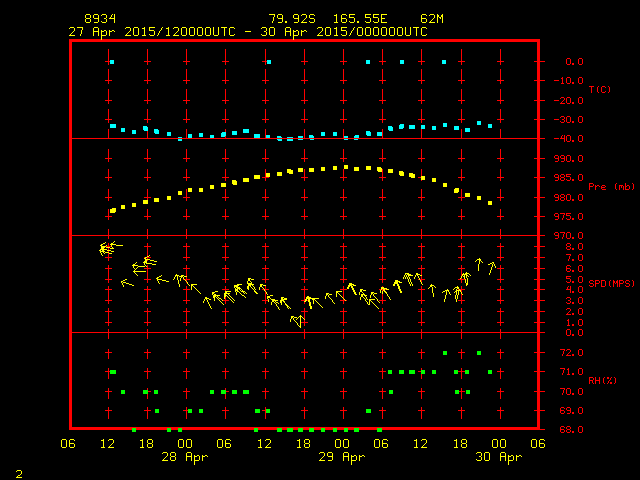This screenshot has height=480, width=640.
Task: Click the number 2 in bottom corner
Action: [18, 470]
